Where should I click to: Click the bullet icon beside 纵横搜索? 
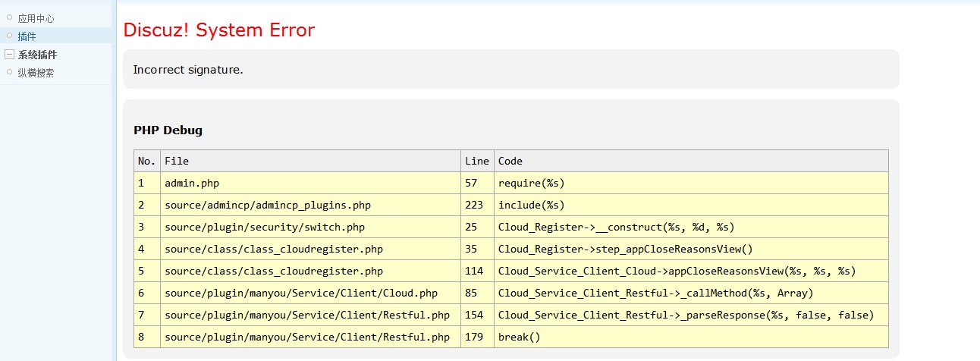point(10,73)
